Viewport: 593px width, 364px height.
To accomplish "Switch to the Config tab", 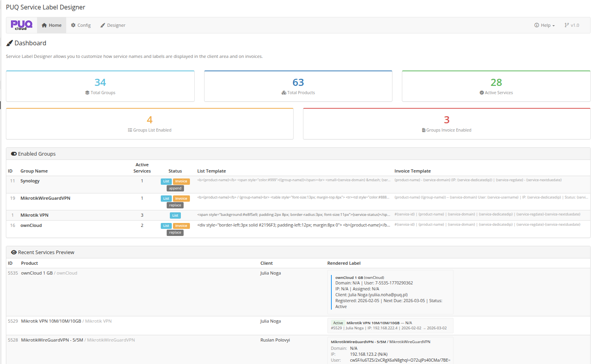I will click(81, 25).
